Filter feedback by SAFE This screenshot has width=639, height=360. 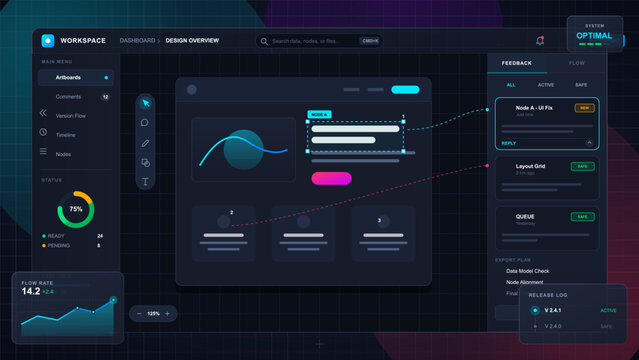(x=581, y=85)
